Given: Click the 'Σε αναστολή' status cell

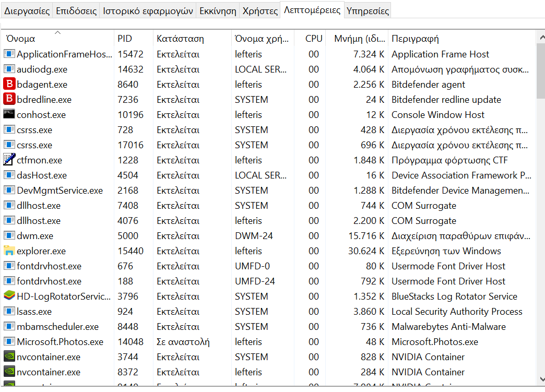Looking at the screenshot, I should (183, 342).
